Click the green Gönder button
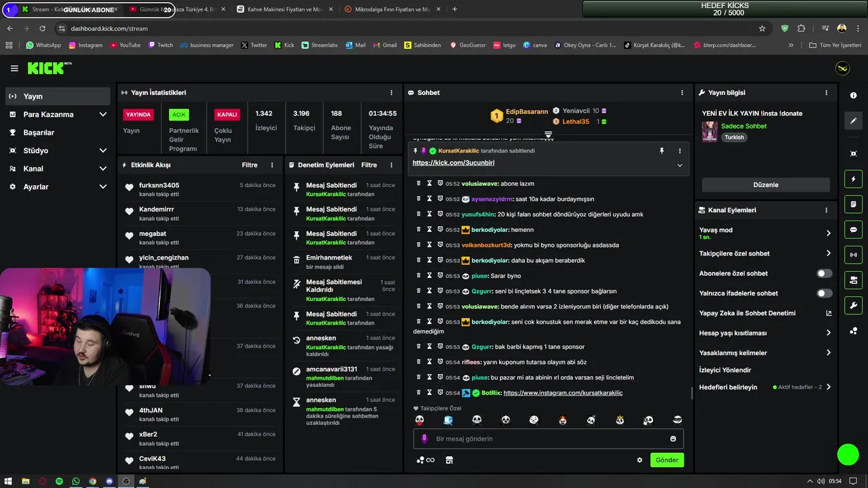Screen dimensions: 868x488 [667, 460]
